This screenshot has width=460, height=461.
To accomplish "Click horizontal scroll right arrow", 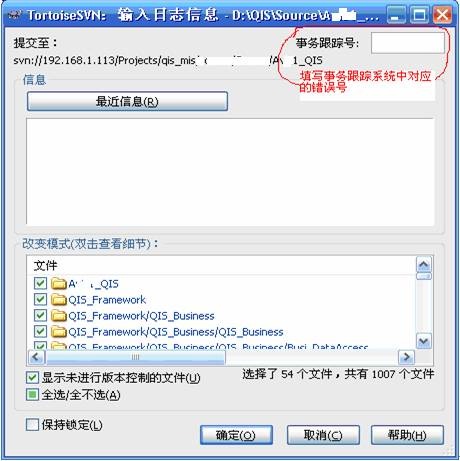I will click(x=406, y=357).
